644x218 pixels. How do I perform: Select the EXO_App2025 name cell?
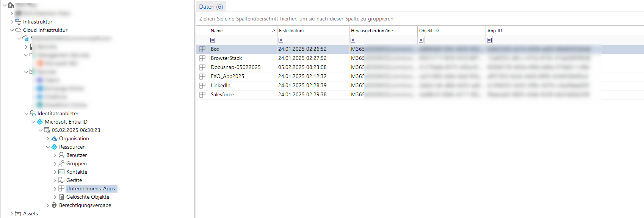point(243,76)
